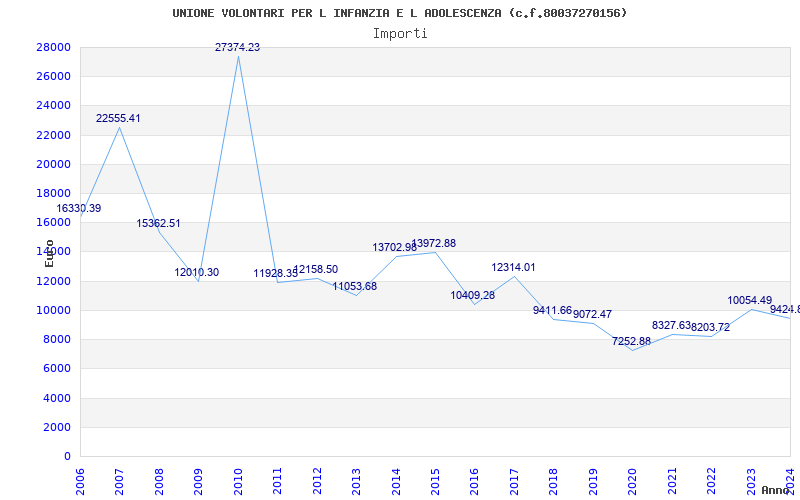The height and width of the screenshot is (500, 800).
Task: Select the 15362.51 data label
Action: [158, 223]
